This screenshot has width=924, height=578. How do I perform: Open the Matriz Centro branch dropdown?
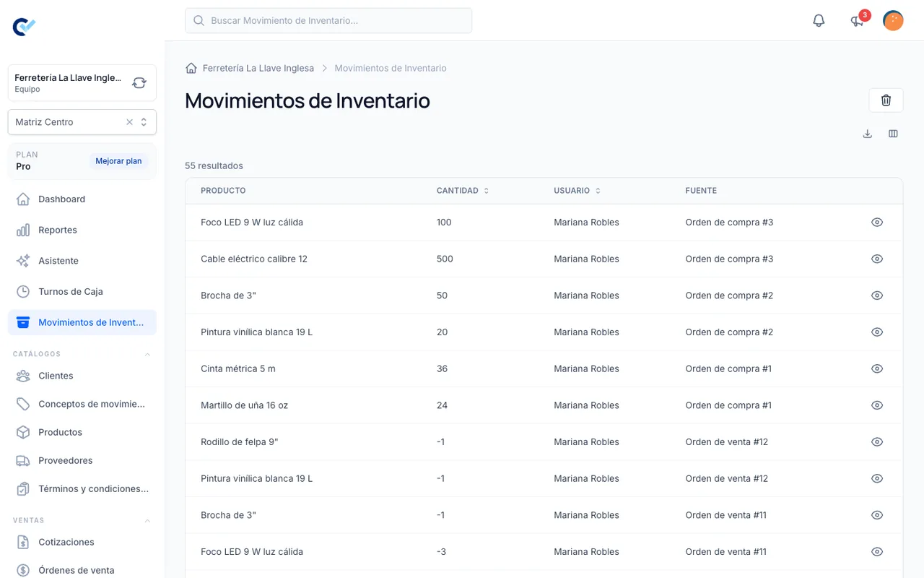82,122
